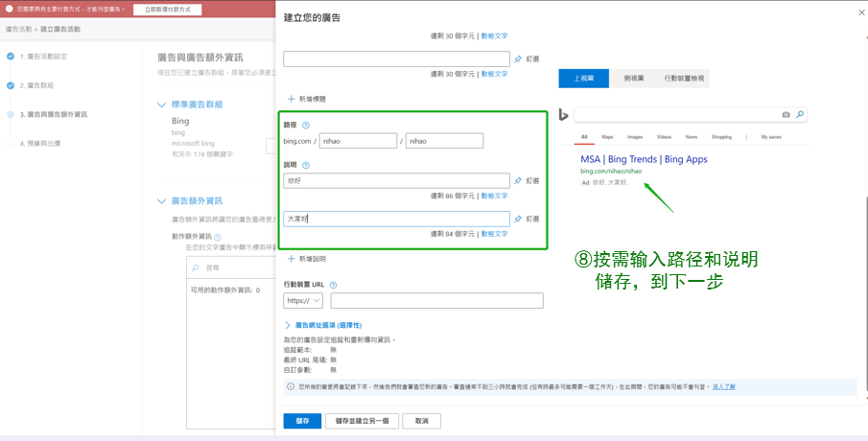Image resolution: width=868 pixels, height=441 pixels.
Task: Click 新增說明 add description link
Action: (x=313, y=259)
